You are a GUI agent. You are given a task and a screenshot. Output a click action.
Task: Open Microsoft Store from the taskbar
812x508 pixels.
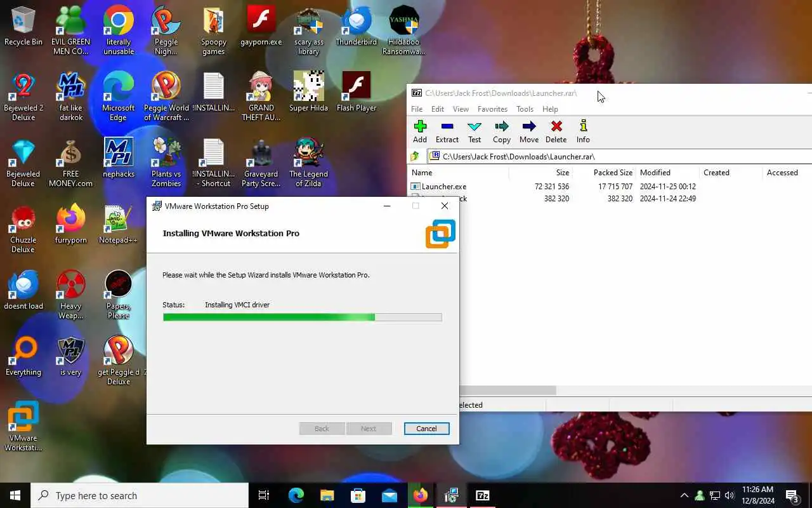tap(358, 495)
